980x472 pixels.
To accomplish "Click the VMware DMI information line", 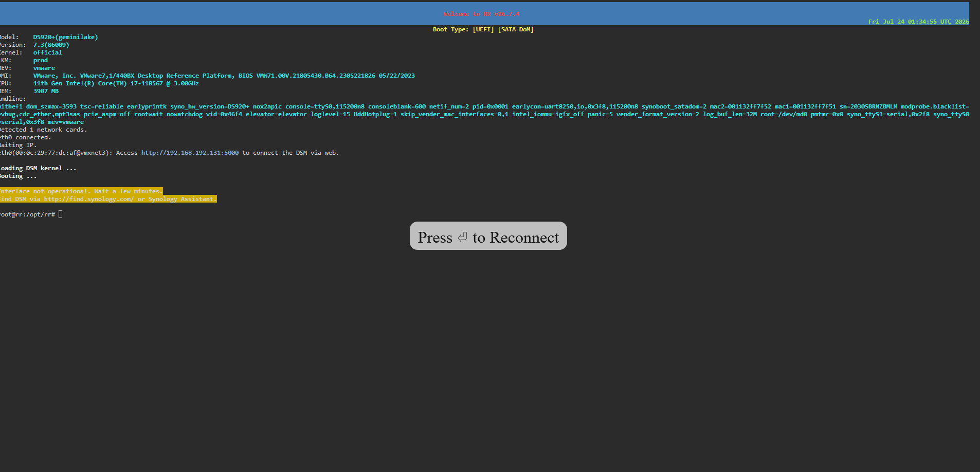I will (x=224, y=76).
